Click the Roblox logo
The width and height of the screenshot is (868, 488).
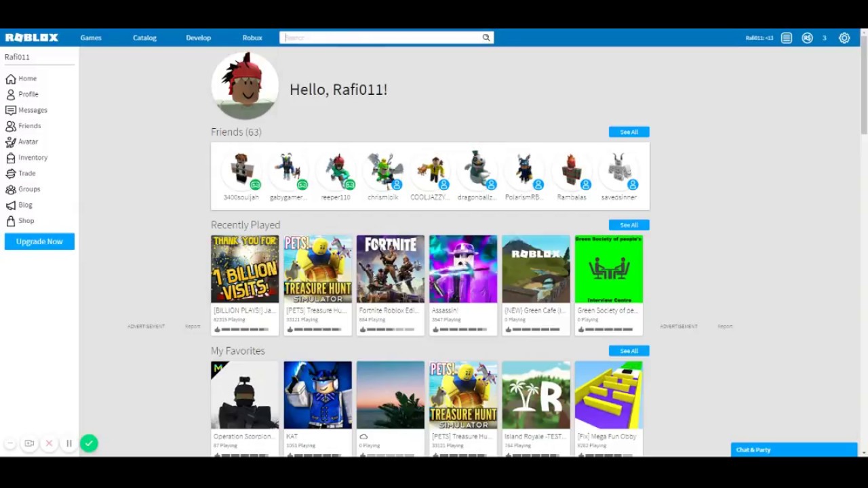[x=32, y=38]
